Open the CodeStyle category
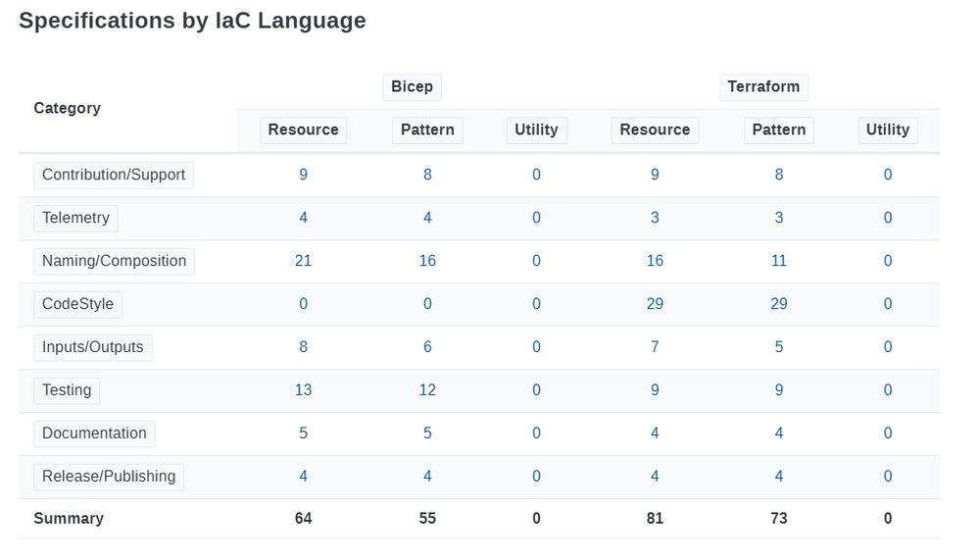Image resolution: width=980 pixels, height=560 pixels. (x=77, y=305)
